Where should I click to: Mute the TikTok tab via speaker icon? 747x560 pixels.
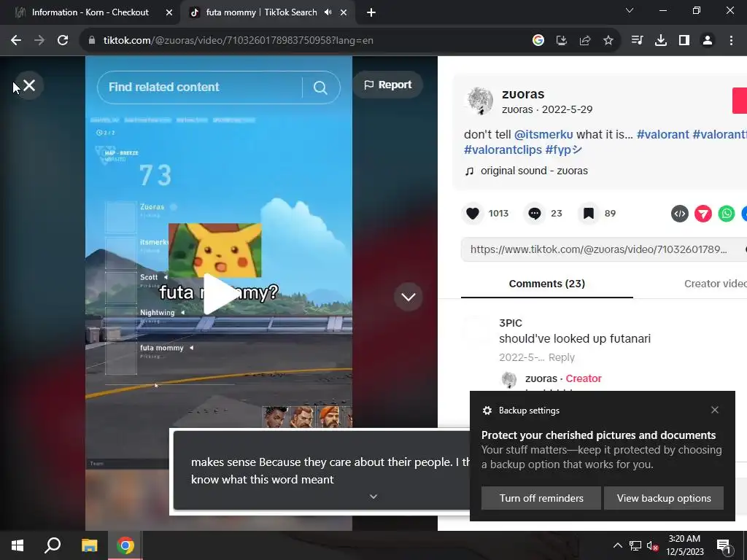tap(328, 12)
